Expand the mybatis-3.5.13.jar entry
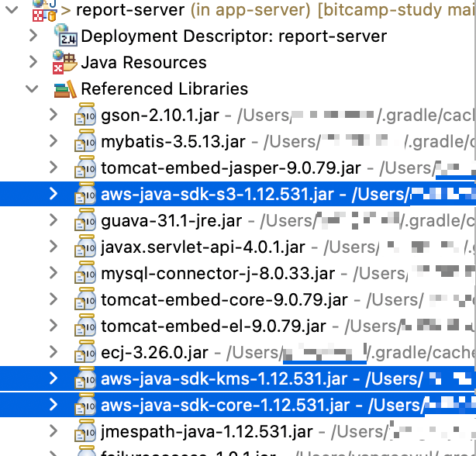Screen dimensions: 476x456 pos(53,141)
